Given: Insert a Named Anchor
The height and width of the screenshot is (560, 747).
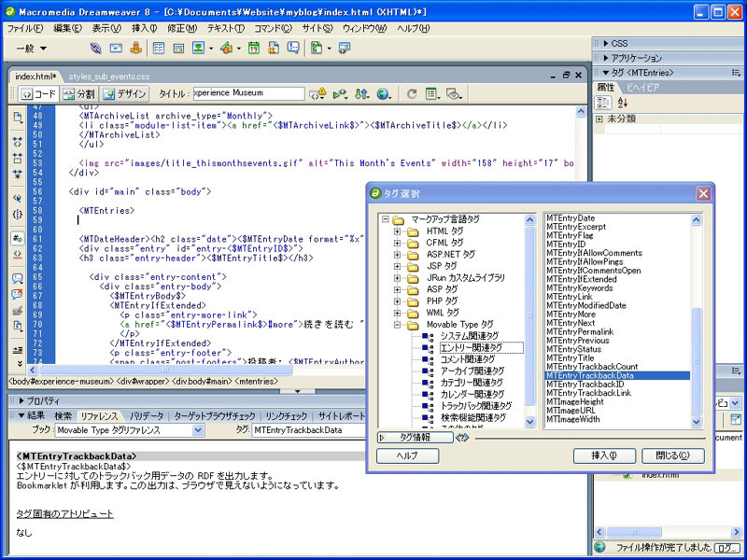Looking at the screenshot, I should click(x=135, y=49).
